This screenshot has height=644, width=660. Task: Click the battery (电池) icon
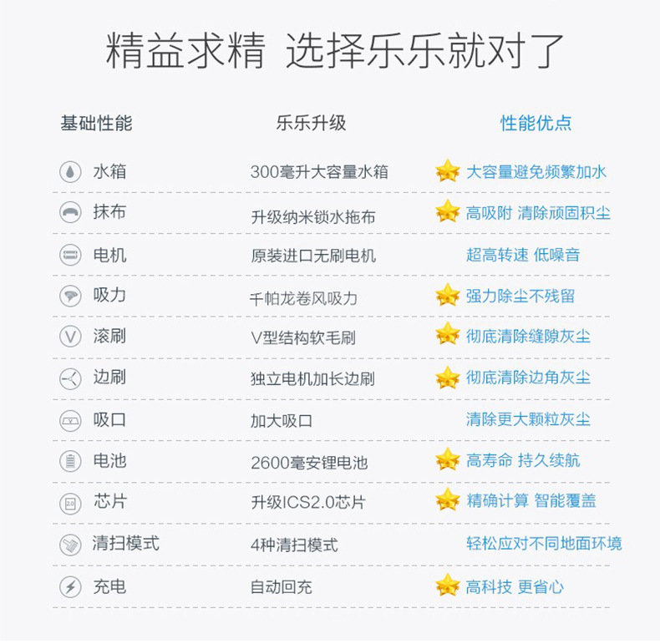[70, 460]
